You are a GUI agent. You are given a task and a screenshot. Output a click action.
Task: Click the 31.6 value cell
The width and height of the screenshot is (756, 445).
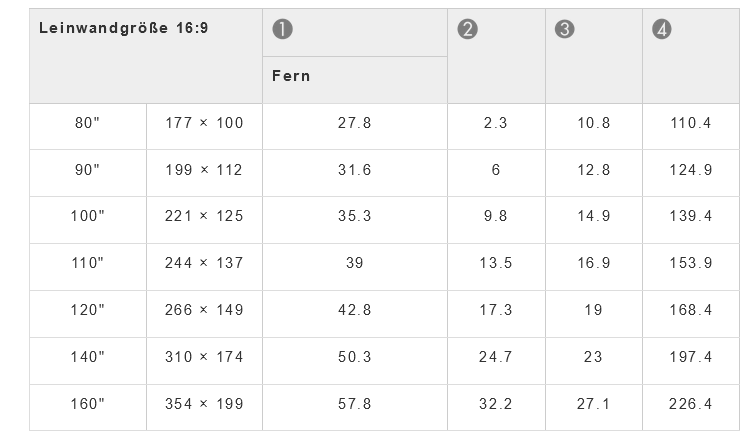pos(354,170)
